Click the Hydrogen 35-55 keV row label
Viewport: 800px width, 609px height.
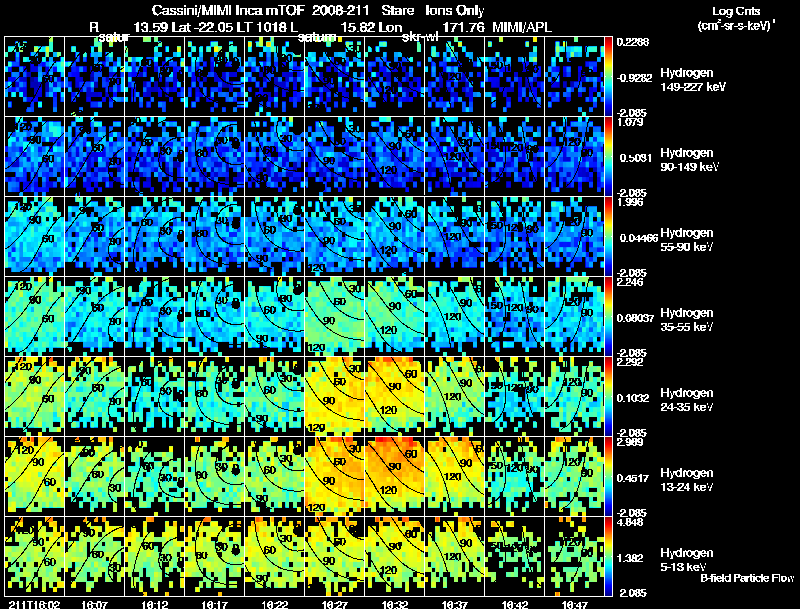pos(686,320)
